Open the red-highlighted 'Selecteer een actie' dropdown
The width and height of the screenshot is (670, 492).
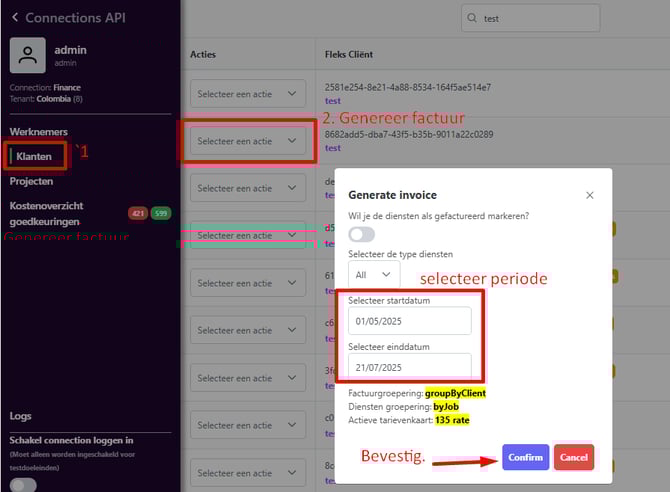(x=246, y=141)
